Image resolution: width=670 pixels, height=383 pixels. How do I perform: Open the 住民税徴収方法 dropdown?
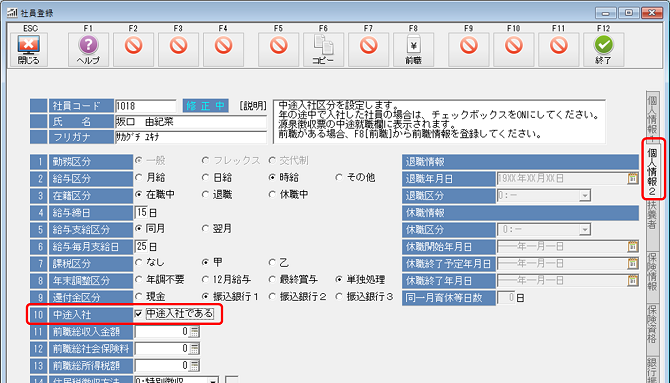[x=213, y=380]
